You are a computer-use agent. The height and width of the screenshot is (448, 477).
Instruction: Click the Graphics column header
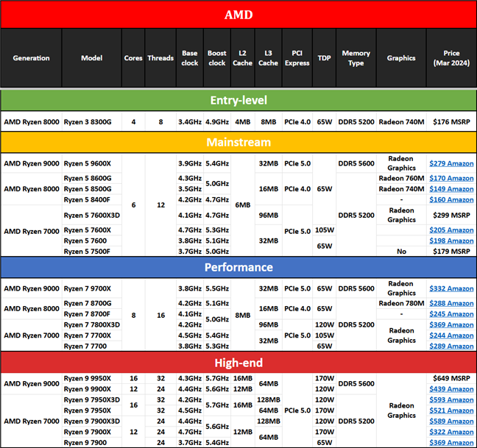point(401,58)
